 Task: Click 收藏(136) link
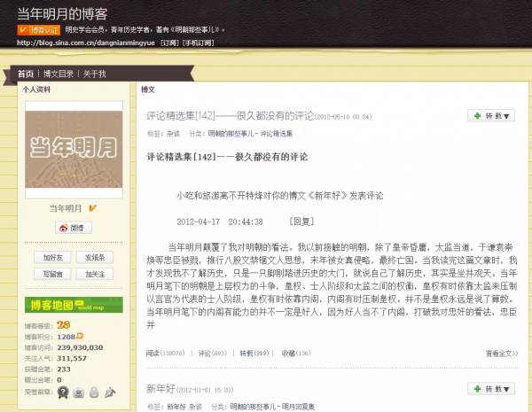click(x=296, y=354)
